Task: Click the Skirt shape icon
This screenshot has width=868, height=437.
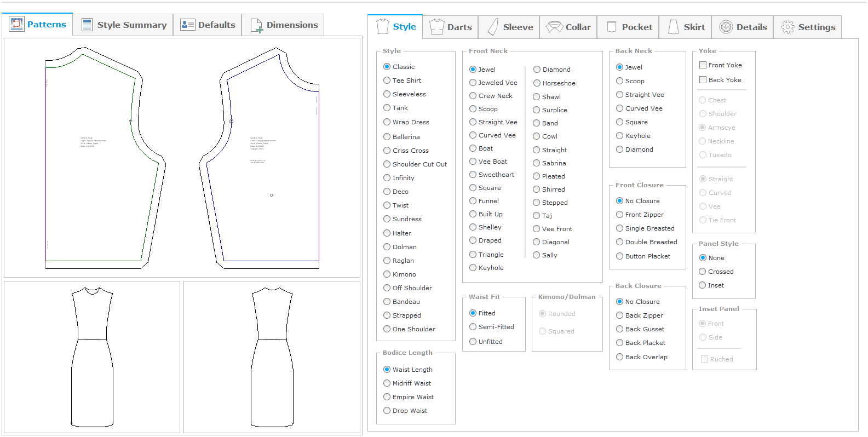Action: pyautogui.click(x=674, y=27)
